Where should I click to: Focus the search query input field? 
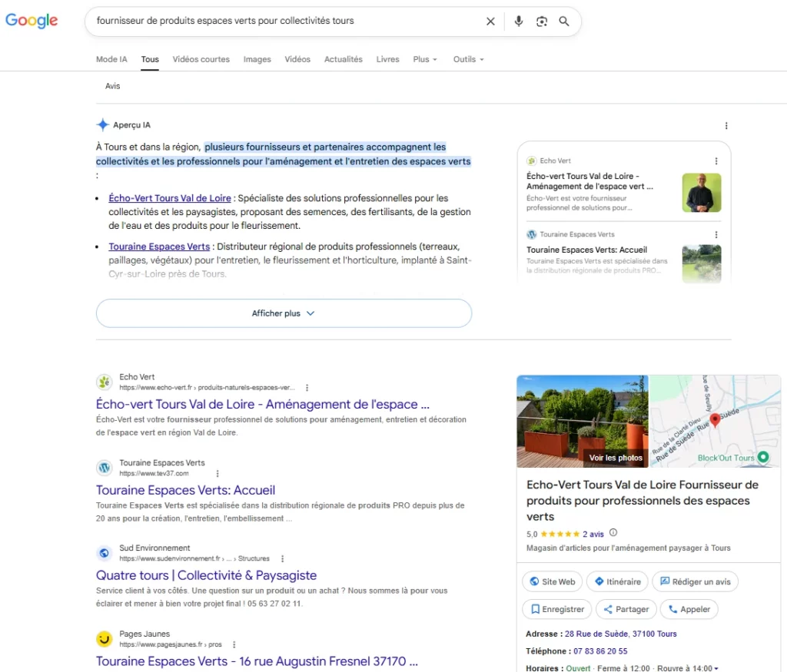pyautogui.click(x=286, y=21)
